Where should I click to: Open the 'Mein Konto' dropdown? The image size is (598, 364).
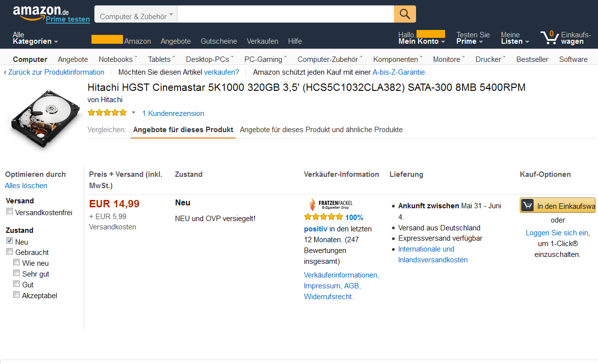click(421, 41)
